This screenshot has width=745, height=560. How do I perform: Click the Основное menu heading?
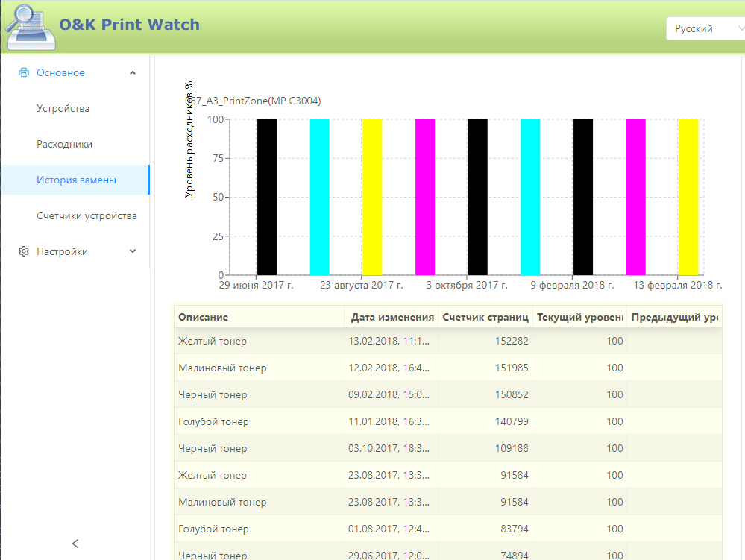60,72
